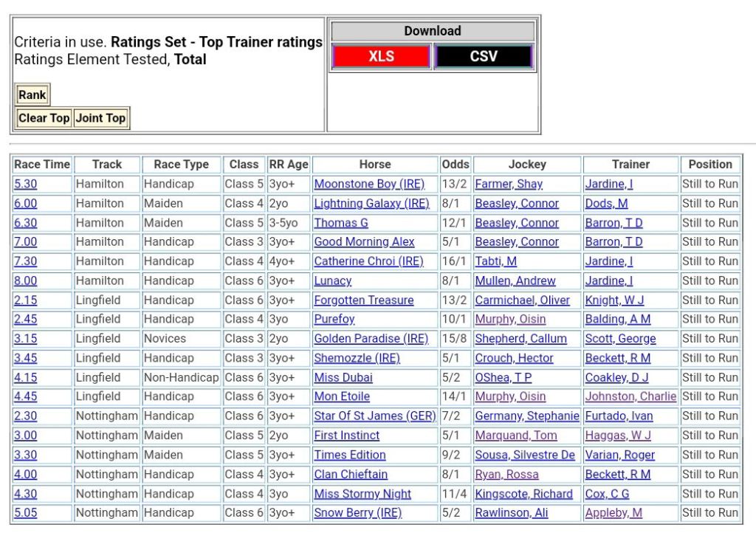
Task: Open horse Snow Berry (IRE)
Action: click(x=358, y=513)
